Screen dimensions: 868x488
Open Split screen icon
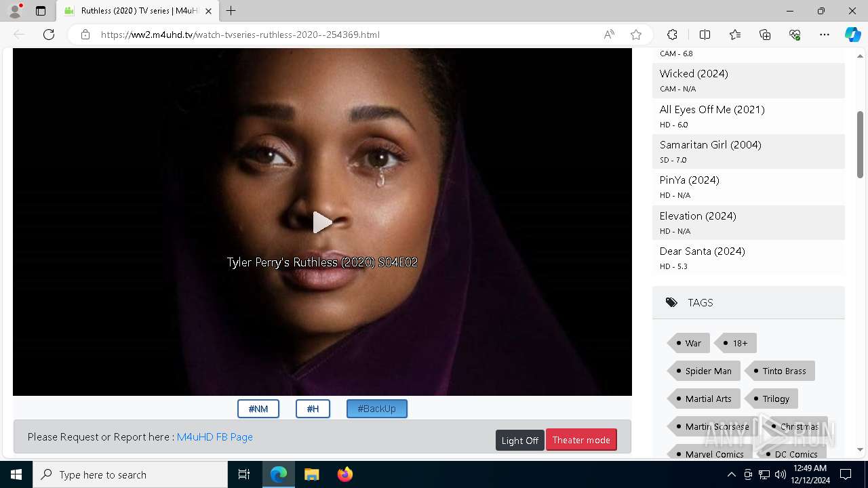(705, 35)
